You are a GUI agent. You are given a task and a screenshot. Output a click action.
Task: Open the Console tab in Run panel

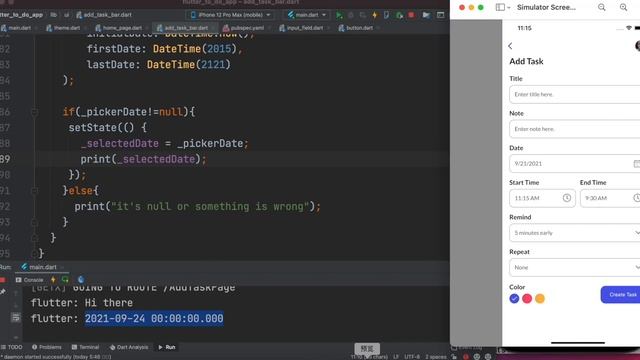29,280
